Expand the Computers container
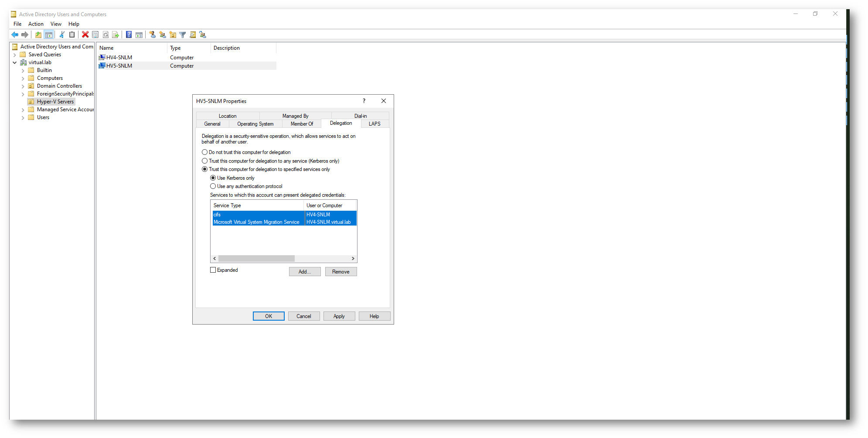Viewport: 868px width, 438px height. [23, 79]
